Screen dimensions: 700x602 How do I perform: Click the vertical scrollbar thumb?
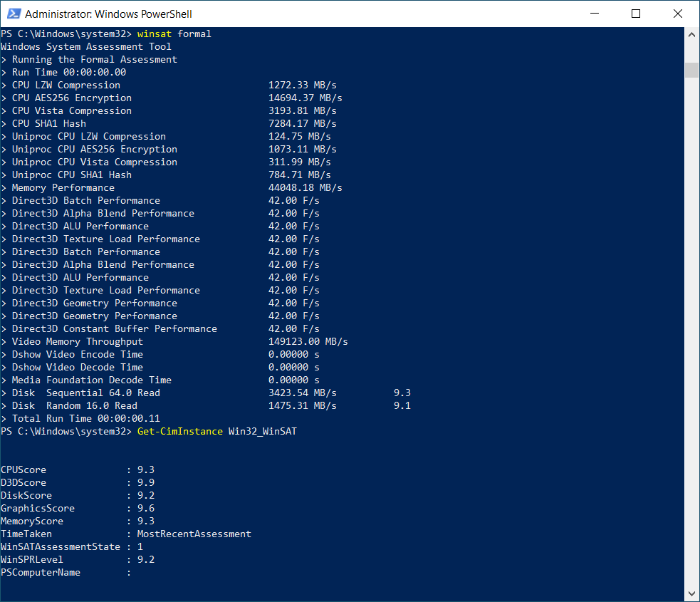[x=691, y=70]
